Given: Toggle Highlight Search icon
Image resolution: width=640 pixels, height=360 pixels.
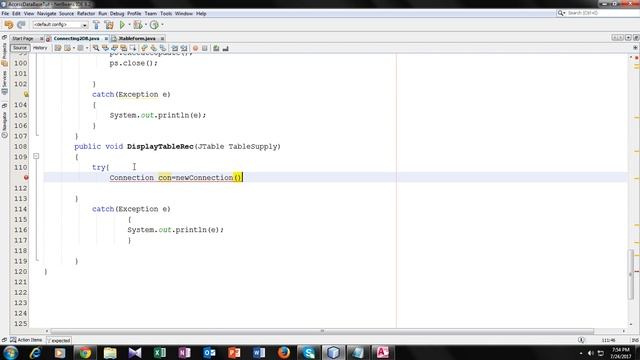Looking at the screenshot, I should click(x=124, y=48).
